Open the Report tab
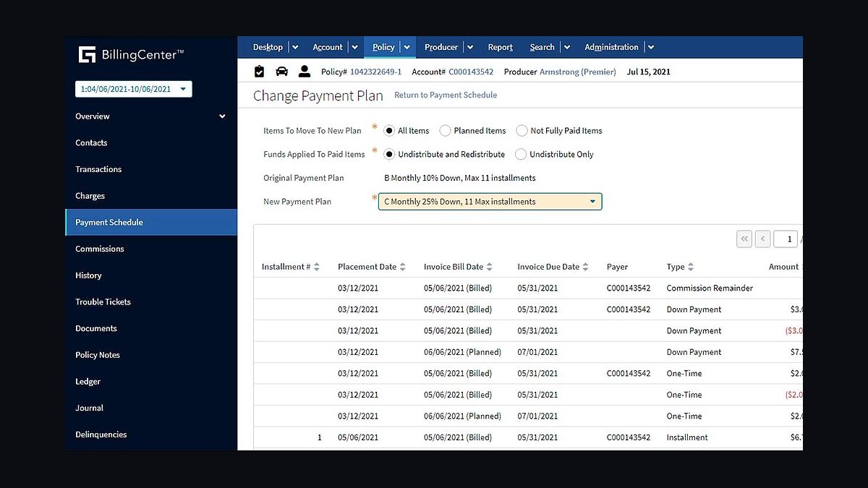 pos(501,48)
